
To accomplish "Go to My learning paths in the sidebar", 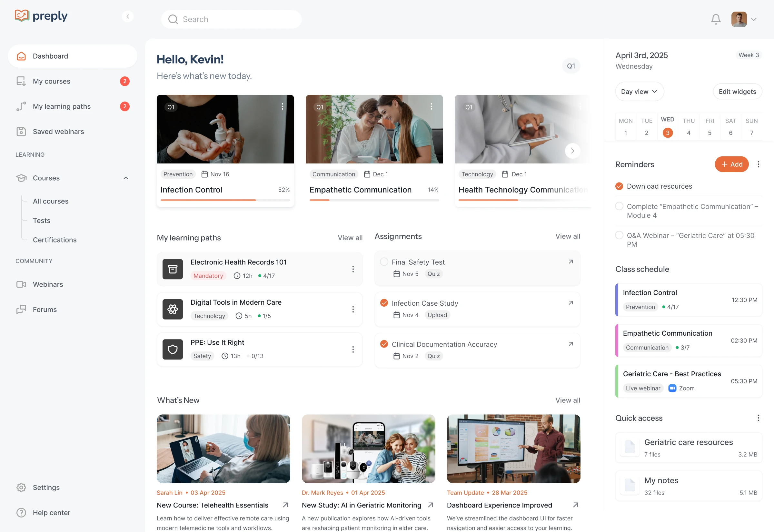I will coord(62,106).
